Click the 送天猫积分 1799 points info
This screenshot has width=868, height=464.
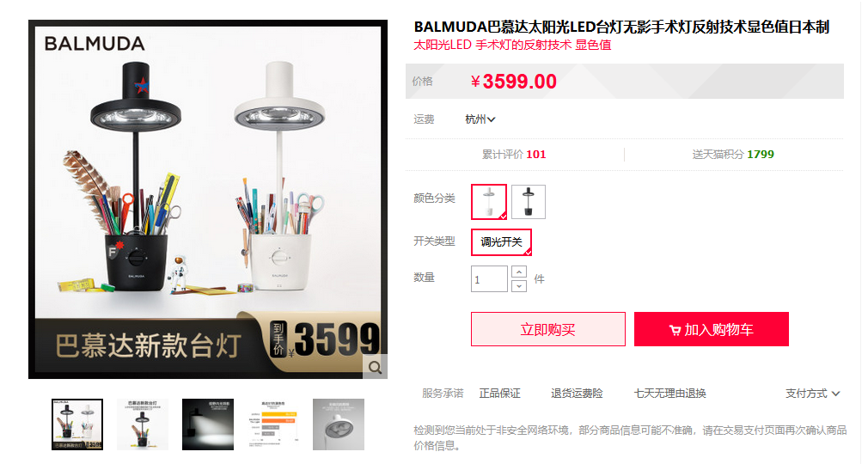point(733,155)
